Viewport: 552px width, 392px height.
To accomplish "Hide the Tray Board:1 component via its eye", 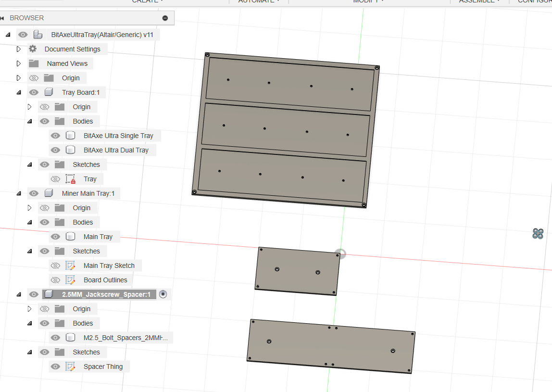I will point(34,92).
